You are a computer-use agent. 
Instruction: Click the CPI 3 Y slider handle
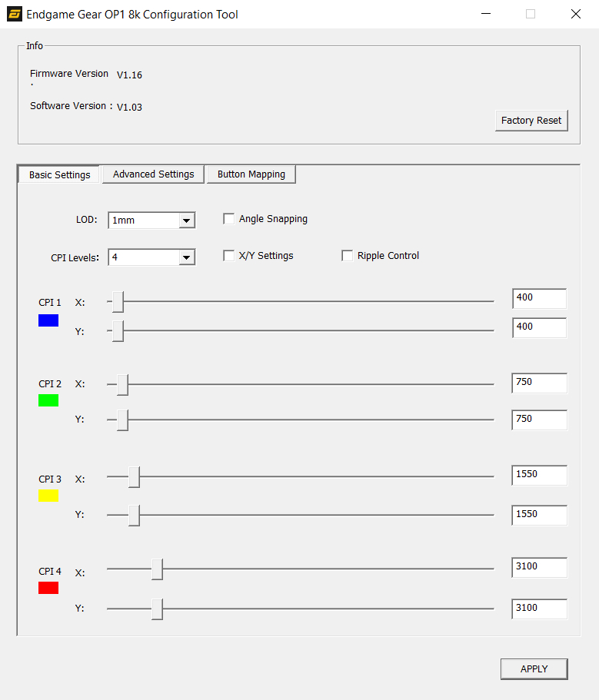tap(134, 515)
